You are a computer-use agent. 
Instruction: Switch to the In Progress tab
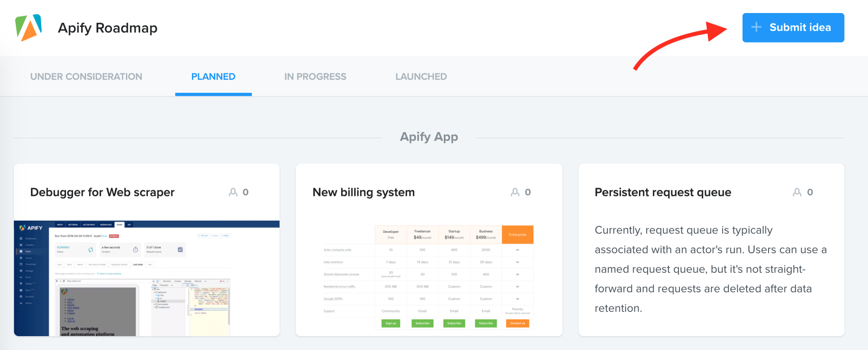click(315, 77)
